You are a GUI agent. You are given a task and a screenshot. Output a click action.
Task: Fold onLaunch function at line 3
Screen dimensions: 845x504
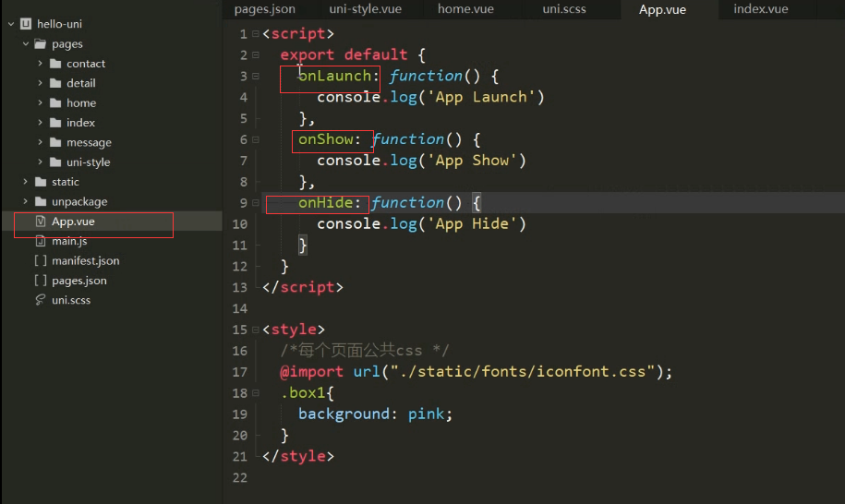click(x=256, y=76)
